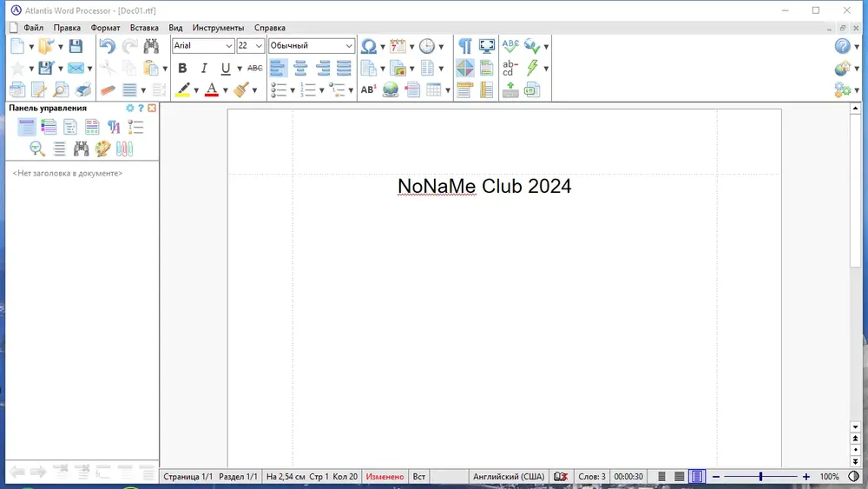
Task: Insert footnote with the AB1 icon
Action: click(x=368, y=89)
